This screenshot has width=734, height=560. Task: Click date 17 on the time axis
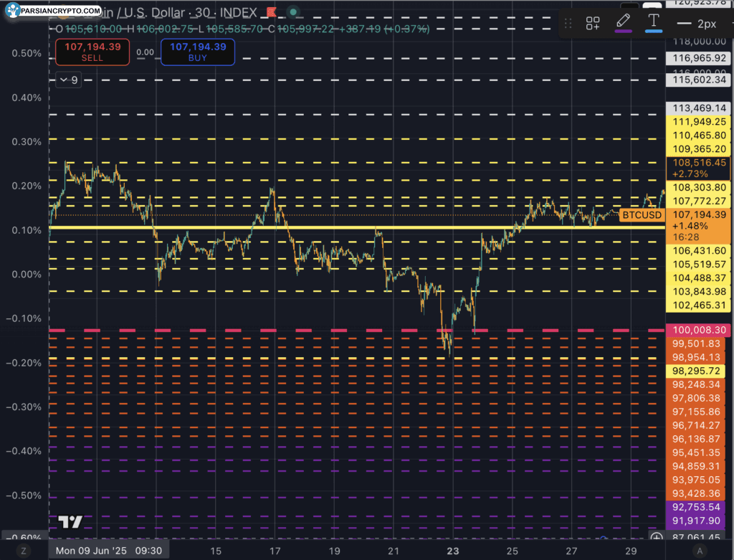(275, 551)
